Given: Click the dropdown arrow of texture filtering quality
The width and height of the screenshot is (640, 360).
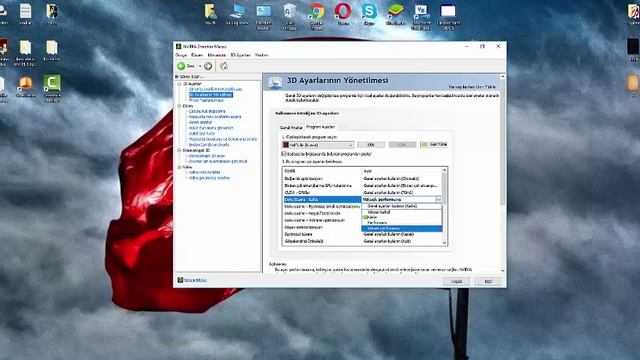Looking at the screenshot, I should coord(439,200).
